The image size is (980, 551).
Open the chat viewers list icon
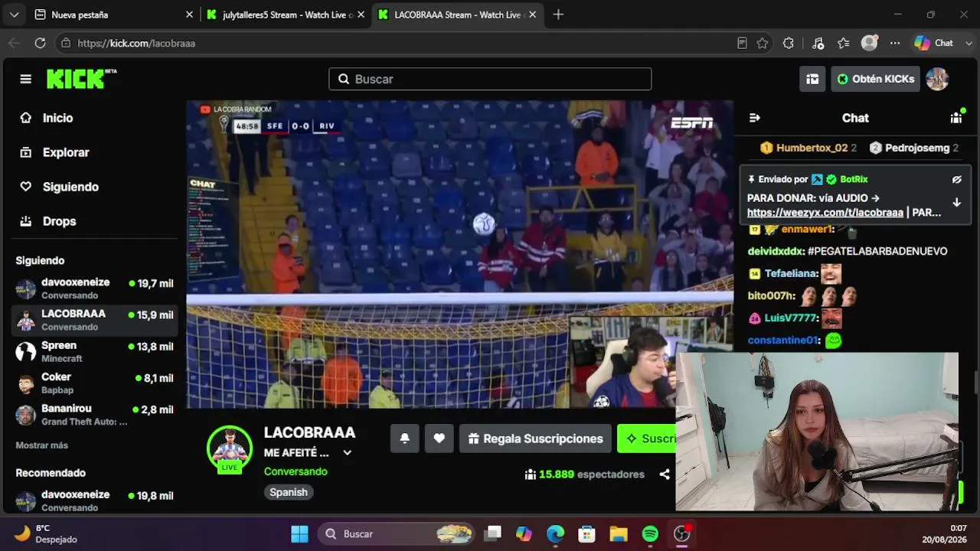[956, 118]
